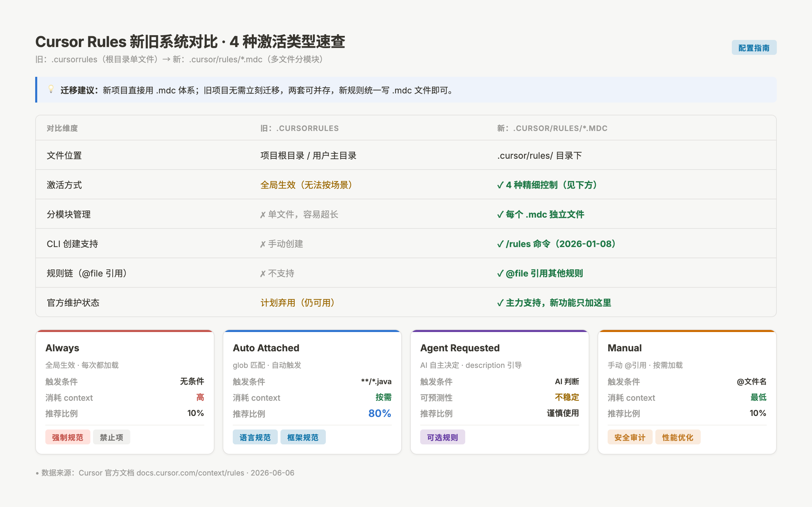This screenshot has height=507, width=812.
Task: Click the AI 判断 trigger value
Action: (x=567, y=381)
